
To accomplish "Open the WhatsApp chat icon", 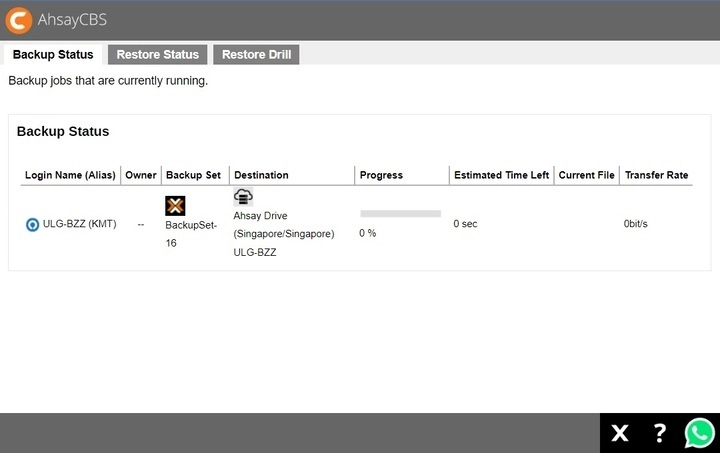I will pyautogui.click(x=699, y=433).
